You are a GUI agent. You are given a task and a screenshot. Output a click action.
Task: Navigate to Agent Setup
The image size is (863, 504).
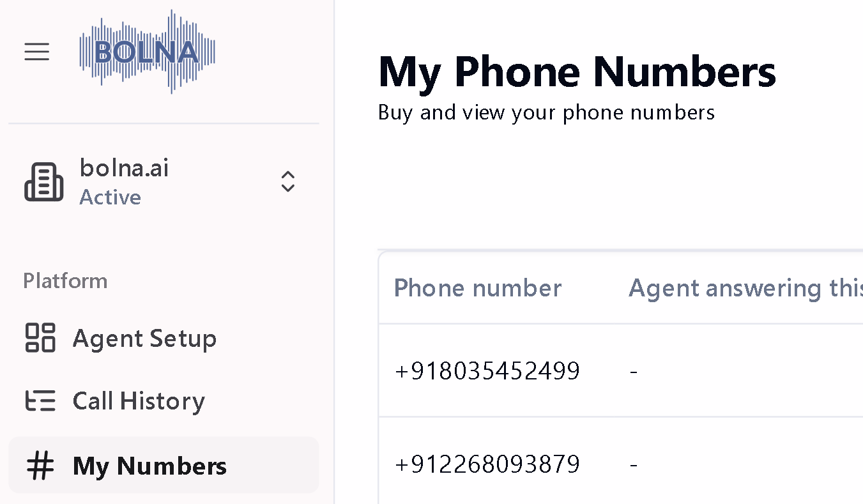tap(144, 338)
